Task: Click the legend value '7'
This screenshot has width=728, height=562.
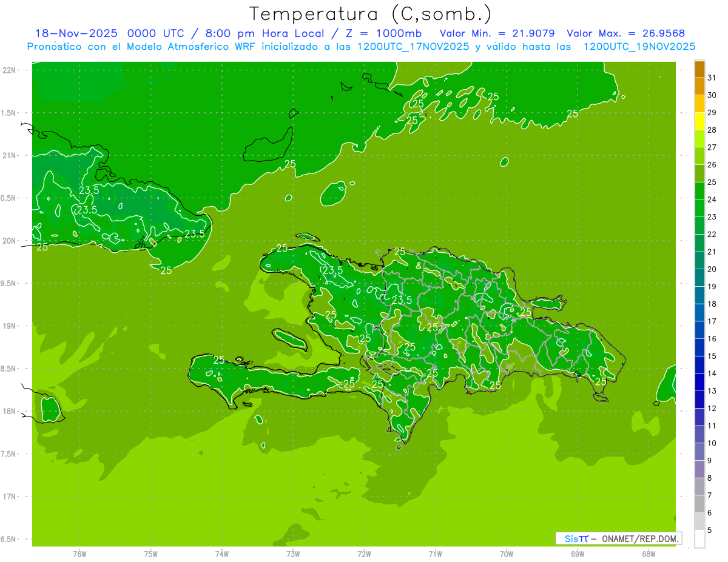Action: click(x=710, y=495)
